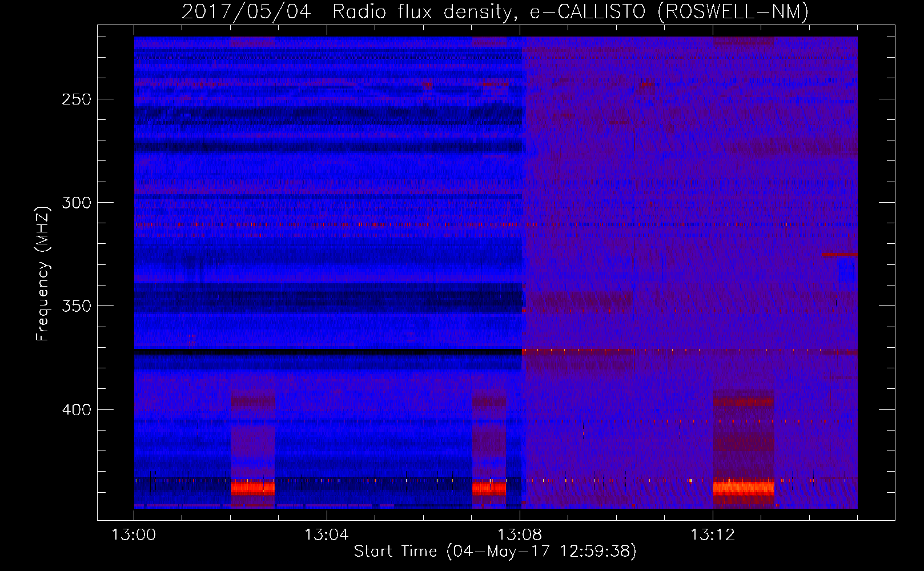The image size is (924, 571).
Task: Click the 400 frequency tick label
Action: pyautogui.click(x=77, y=410)
